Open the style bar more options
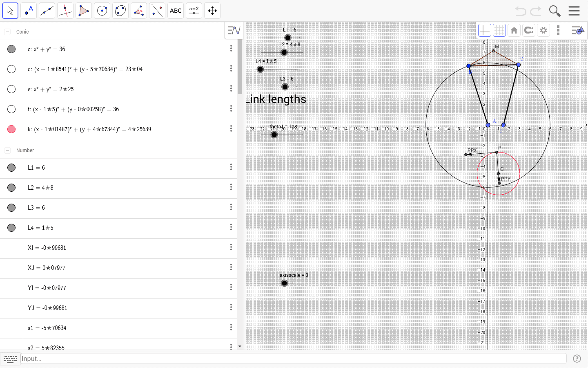Screen dimensions: 588x368 [558, 30]
